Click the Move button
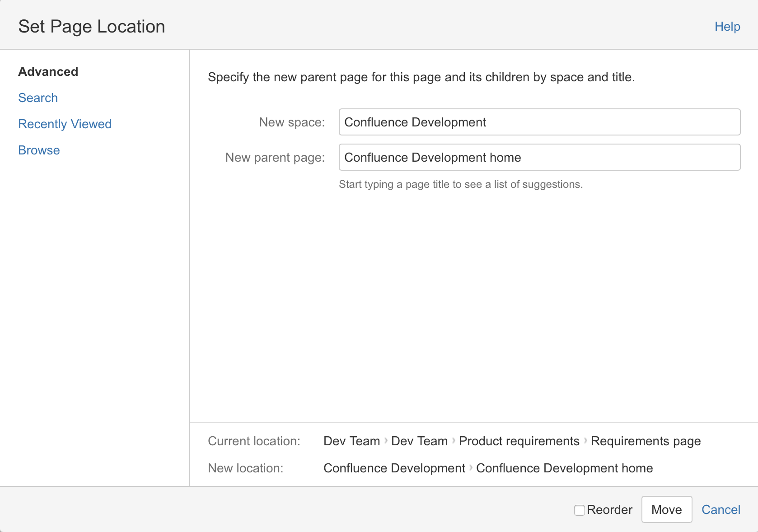Screen dimensions: 758x532 tap(666, 509)
